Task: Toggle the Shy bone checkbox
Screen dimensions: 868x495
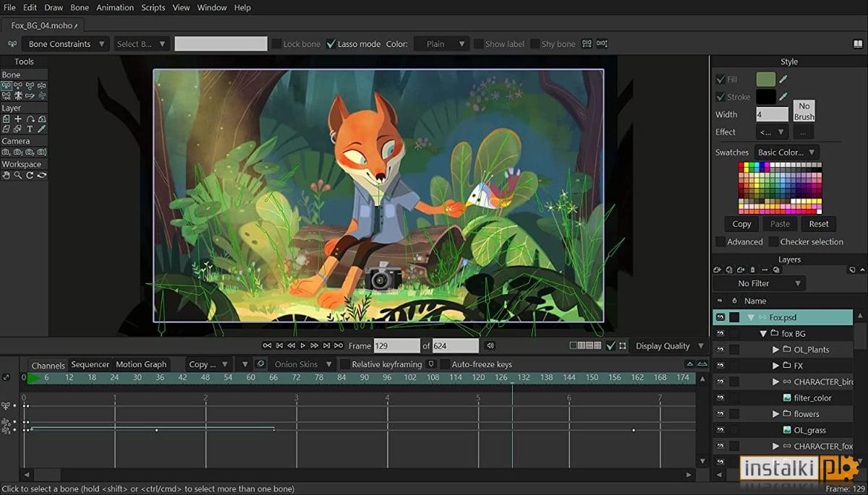Action: pos(535,44)
